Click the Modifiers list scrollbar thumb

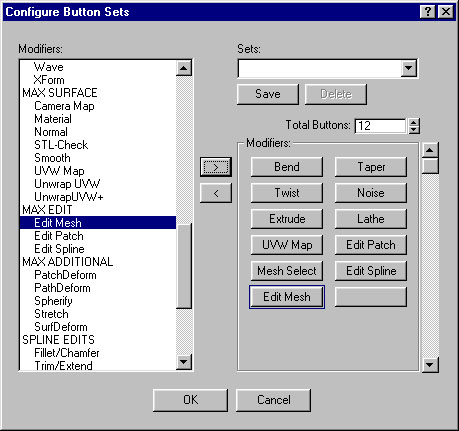tap(184, 266)
